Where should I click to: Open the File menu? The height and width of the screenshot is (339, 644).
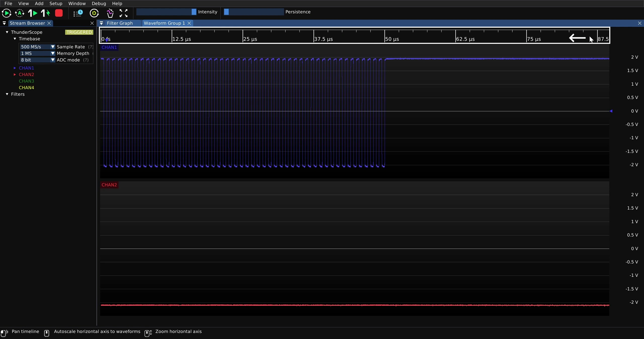pos(8,4)
